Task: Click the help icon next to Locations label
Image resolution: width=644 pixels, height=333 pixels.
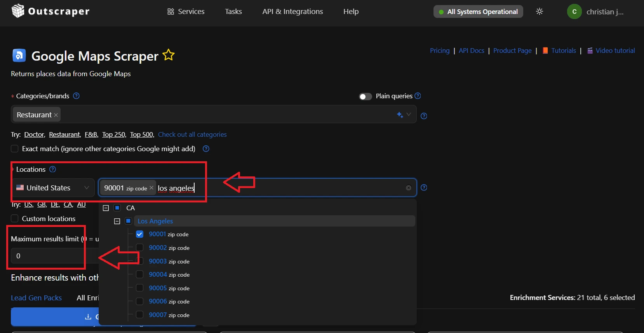Action: (53, 169)
